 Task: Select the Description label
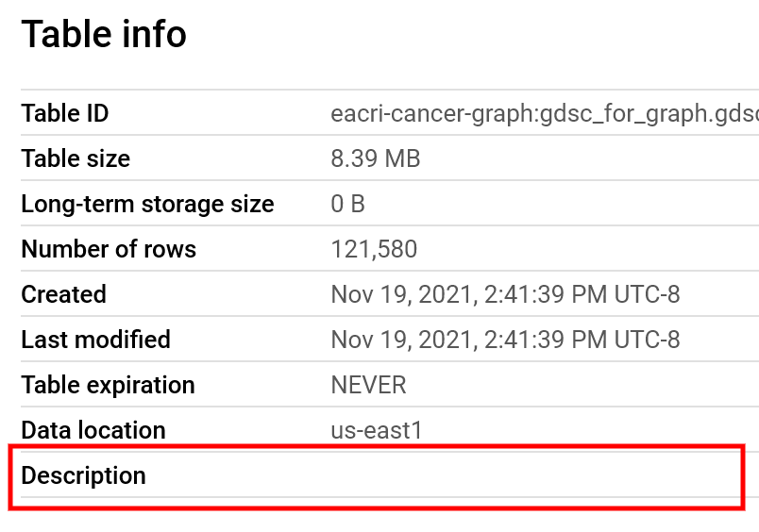coord(83,476)
